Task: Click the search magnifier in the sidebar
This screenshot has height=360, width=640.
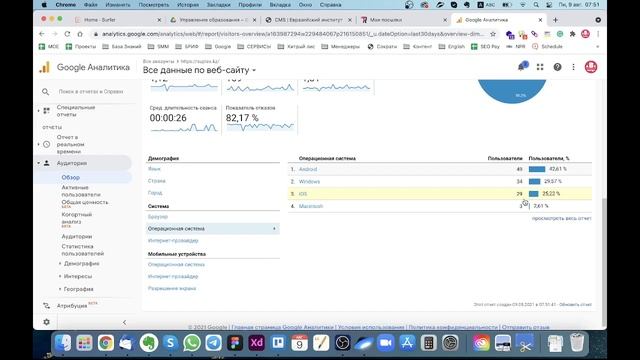Action: 45,92
